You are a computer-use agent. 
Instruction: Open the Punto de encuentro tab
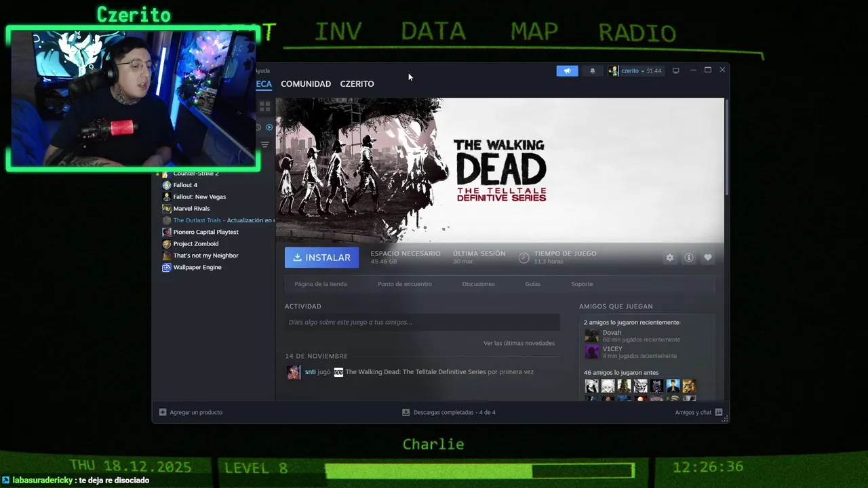[x=404, y=284]
